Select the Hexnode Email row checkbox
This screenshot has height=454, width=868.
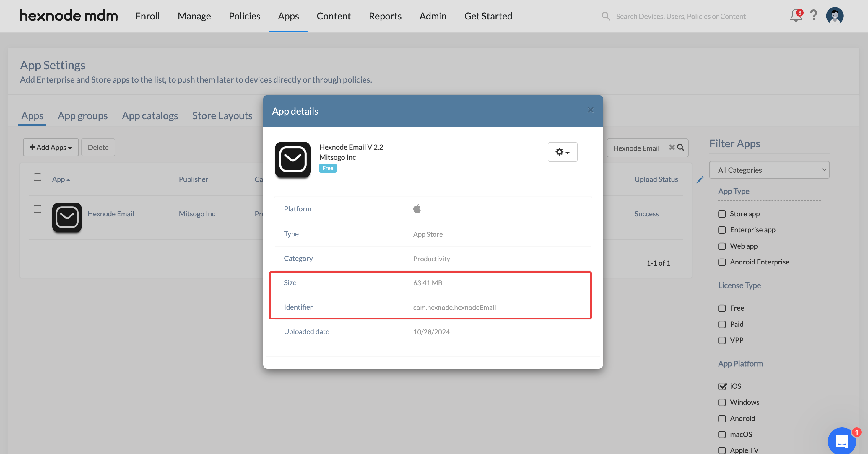click(38, 209)
